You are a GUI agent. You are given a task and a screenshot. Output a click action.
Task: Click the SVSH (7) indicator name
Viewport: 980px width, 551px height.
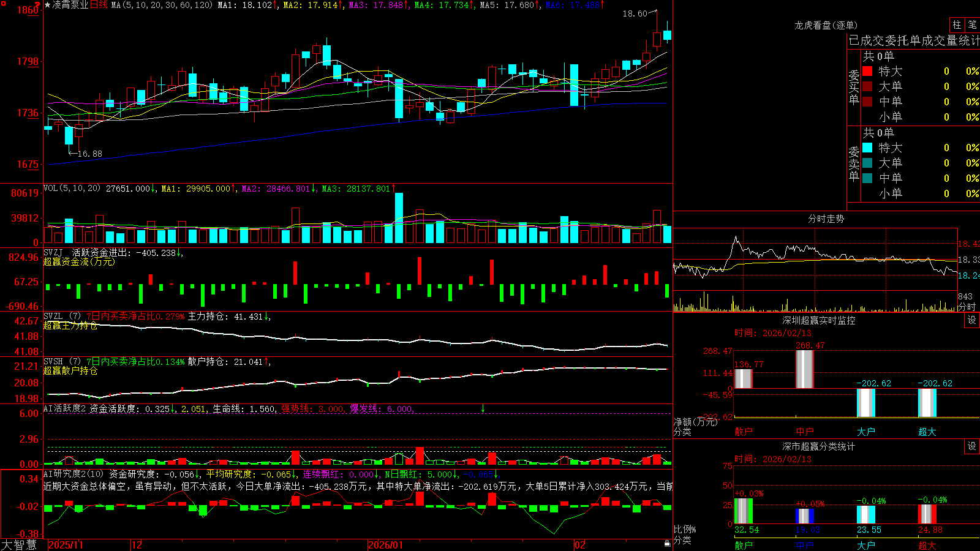tap(62, 362)
